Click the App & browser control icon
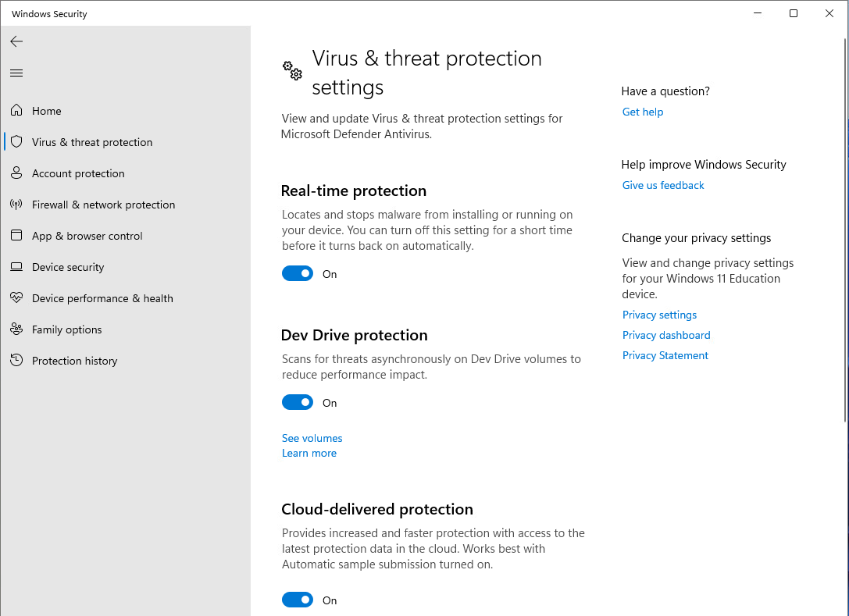Viewport: 849px width, 616px height. (x=16, y=236)
